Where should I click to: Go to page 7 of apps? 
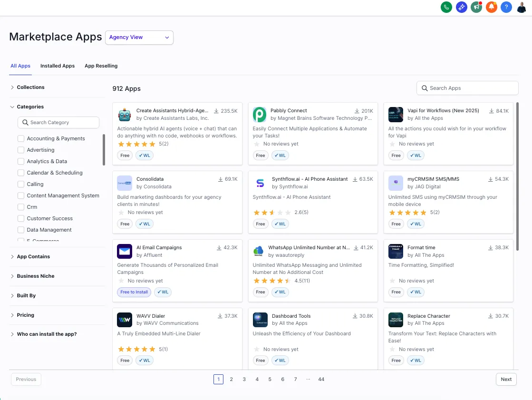coord(296,379)
